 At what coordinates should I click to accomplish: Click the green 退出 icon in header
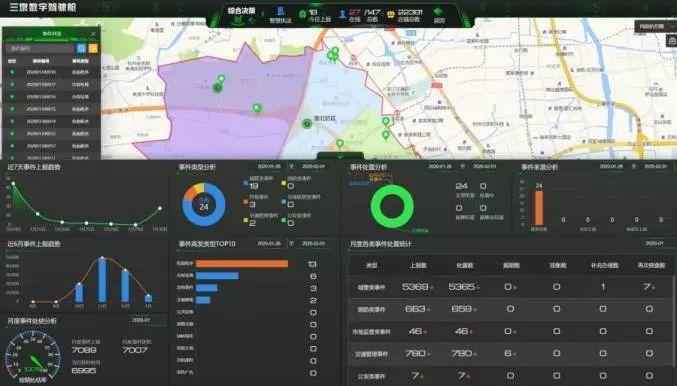click(439, 11)
